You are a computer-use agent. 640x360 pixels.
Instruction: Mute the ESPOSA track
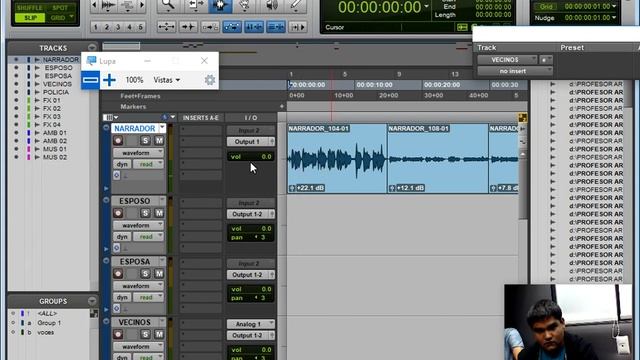coord(159,273)
